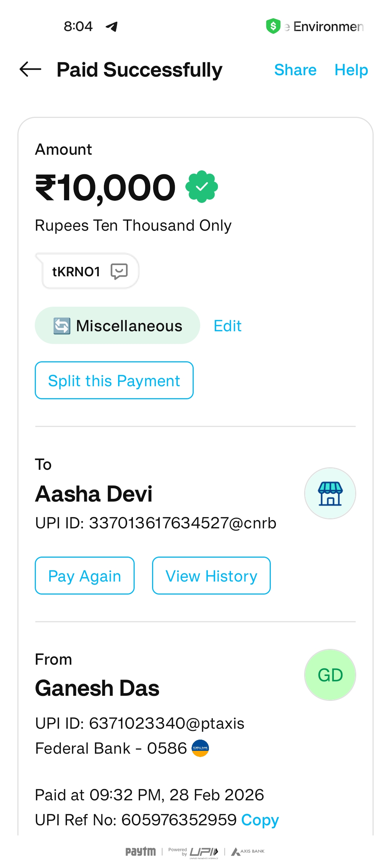
Task: Tap the Axis Bank logo
Action: (248, 851)
